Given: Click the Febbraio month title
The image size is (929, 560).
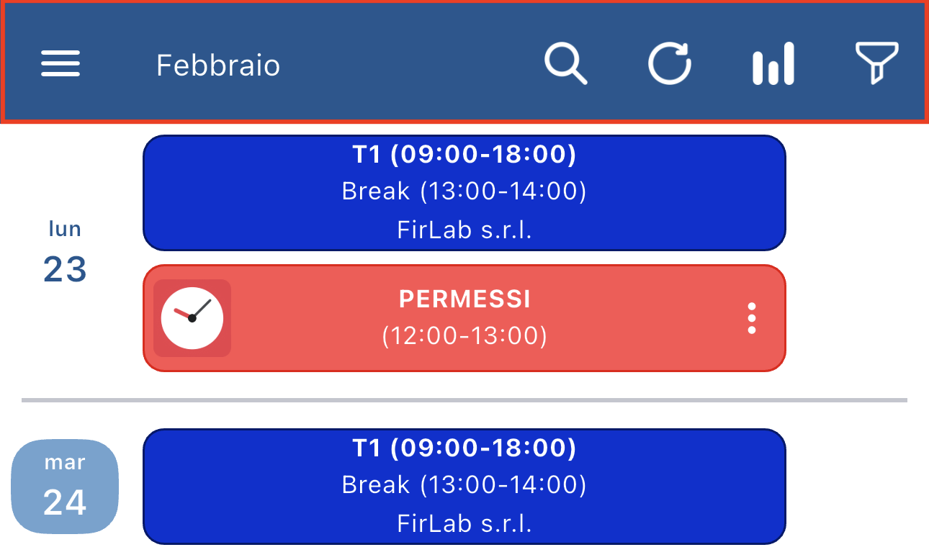Looking at the screenshot, I should point(218,66).
